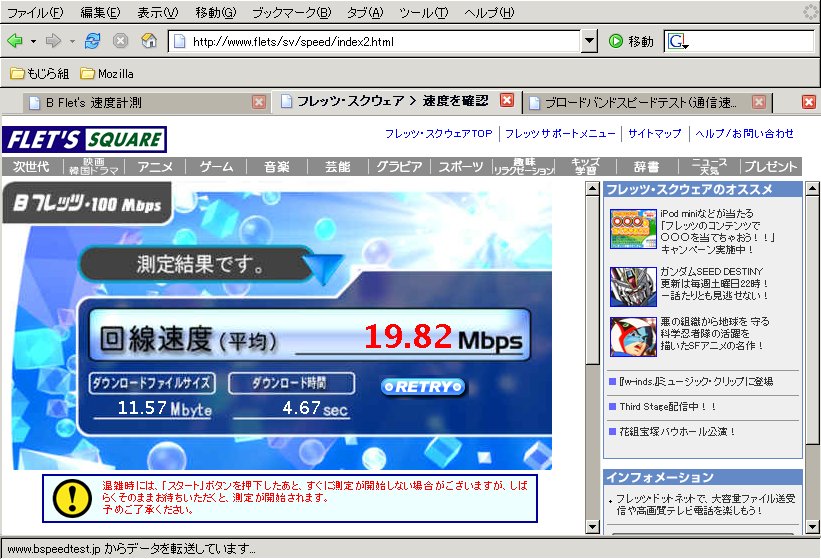
Task: Click the main frame scroll up arrow
Action: click(592, 188)
